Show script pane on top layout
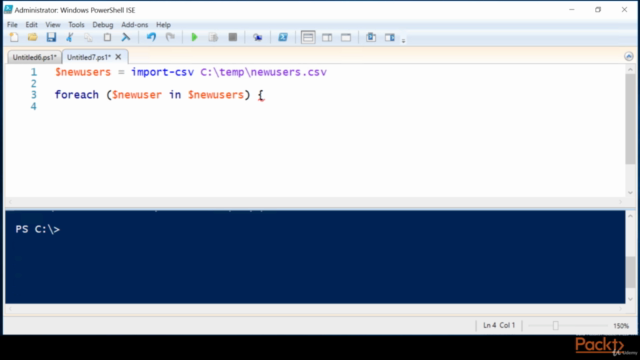This screenshot has width=640, height=360. coord(308,38)
